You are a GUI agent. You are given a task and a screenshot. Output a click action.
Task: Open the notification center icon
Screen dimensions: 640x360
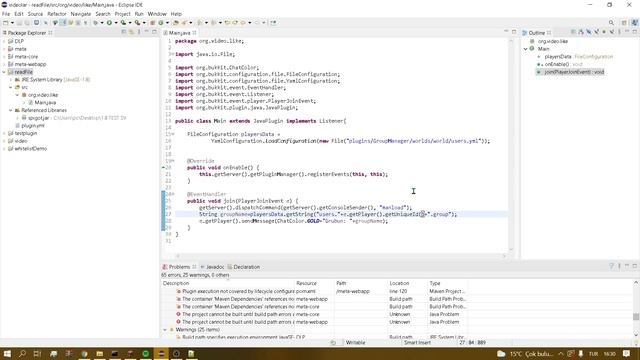(627, 353)
